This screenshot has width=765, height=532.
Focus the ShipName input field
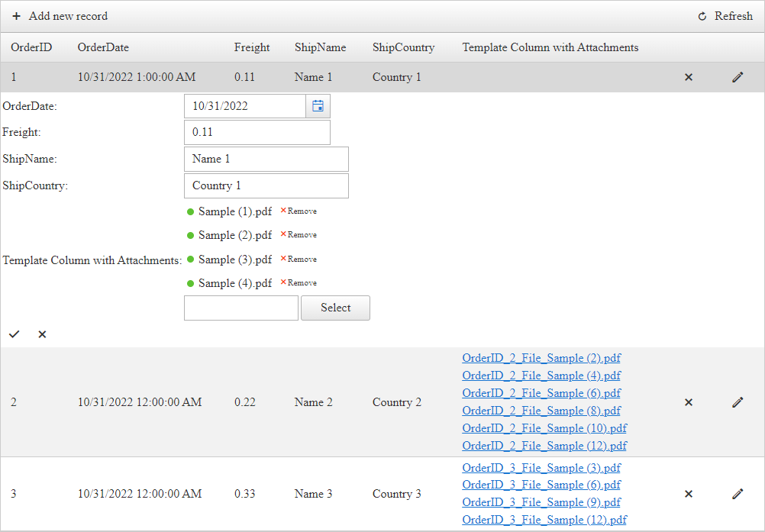[x=266, y=159]
